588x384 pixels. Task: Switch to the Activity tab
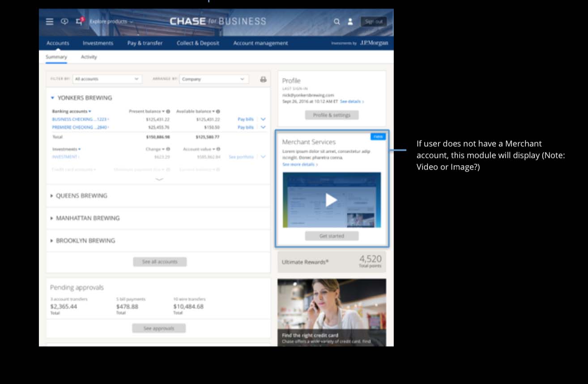[x=89, y=57]
